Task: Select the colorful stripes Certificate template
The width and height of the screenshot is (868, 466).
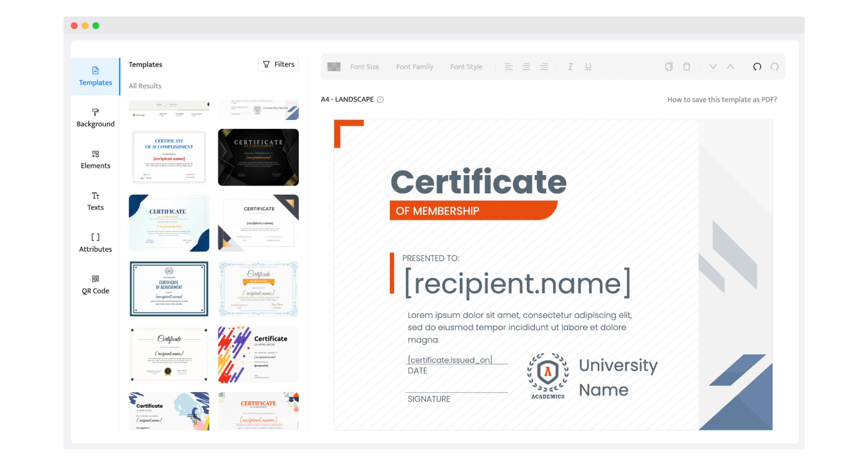Action: pos(258,354)
